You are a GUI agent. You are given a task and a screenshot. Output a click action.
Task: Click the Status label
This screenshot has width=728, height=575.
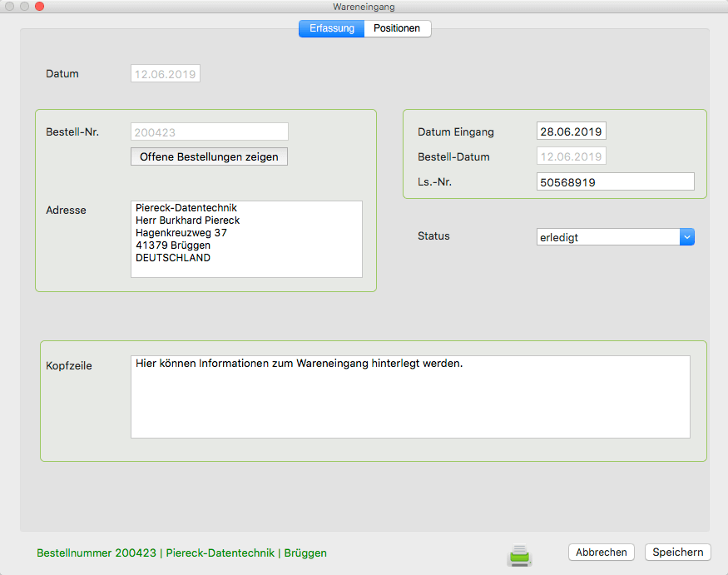click(x=433, y=236)
